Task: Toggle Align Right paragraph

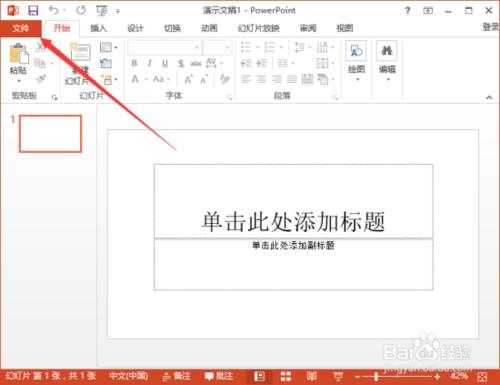Action: click(277, 79)
